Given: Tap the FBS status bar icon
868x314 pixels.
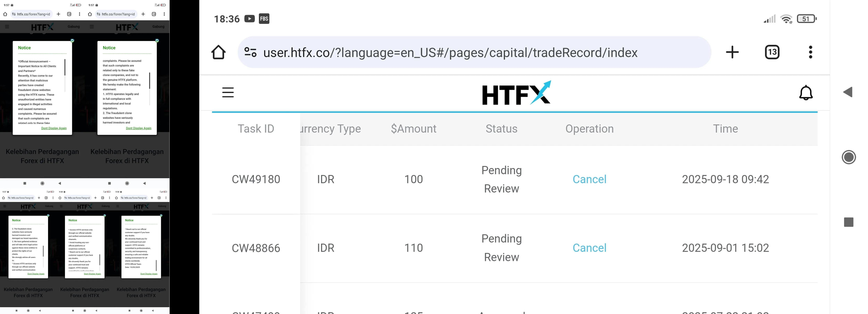Looking at the screenshot, I should [x=264, y=19].
